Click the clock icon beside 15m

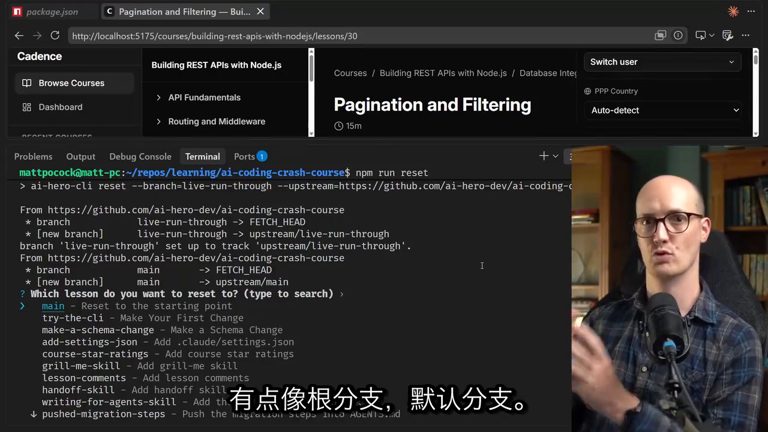pyautogui.click(x=338, y=126)
